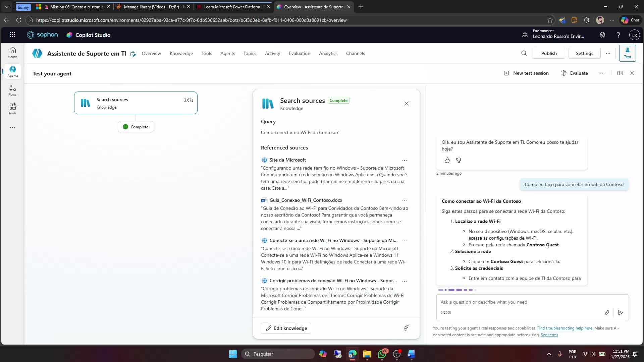Open the Tools section from the left sidebar
Viewport: 644px width, 362px height.
pos(12,108)
